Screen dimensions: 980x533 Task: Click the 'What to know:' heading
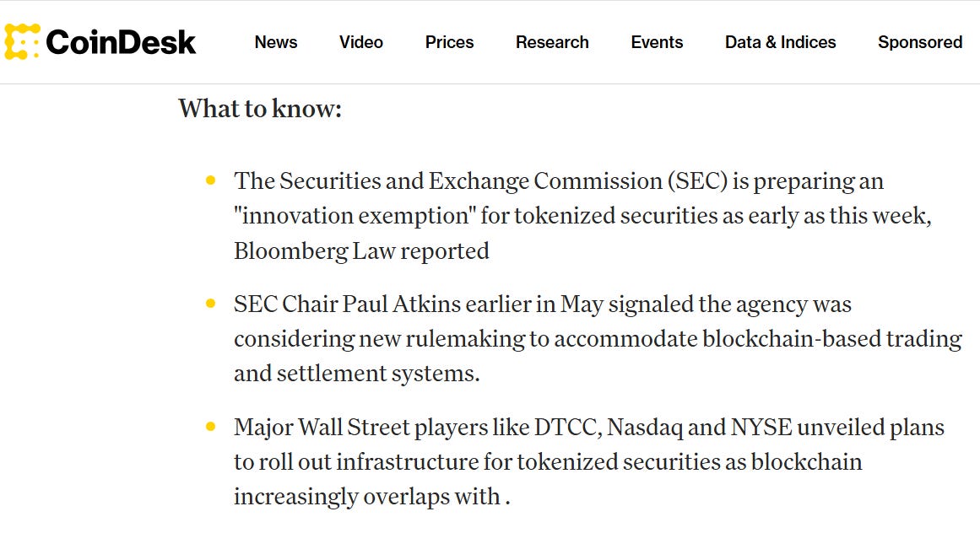tap(260, 109)
